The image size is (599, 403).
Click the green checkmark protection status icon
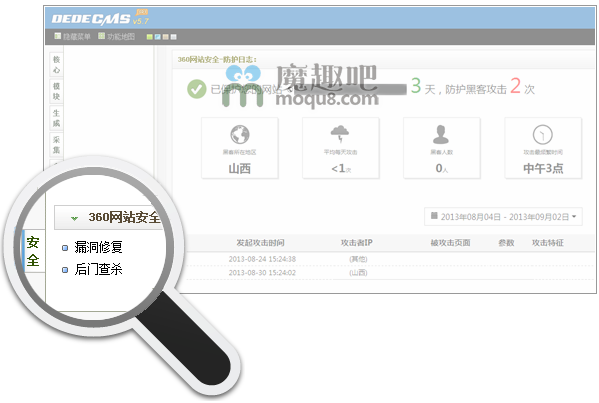(197, 89)
